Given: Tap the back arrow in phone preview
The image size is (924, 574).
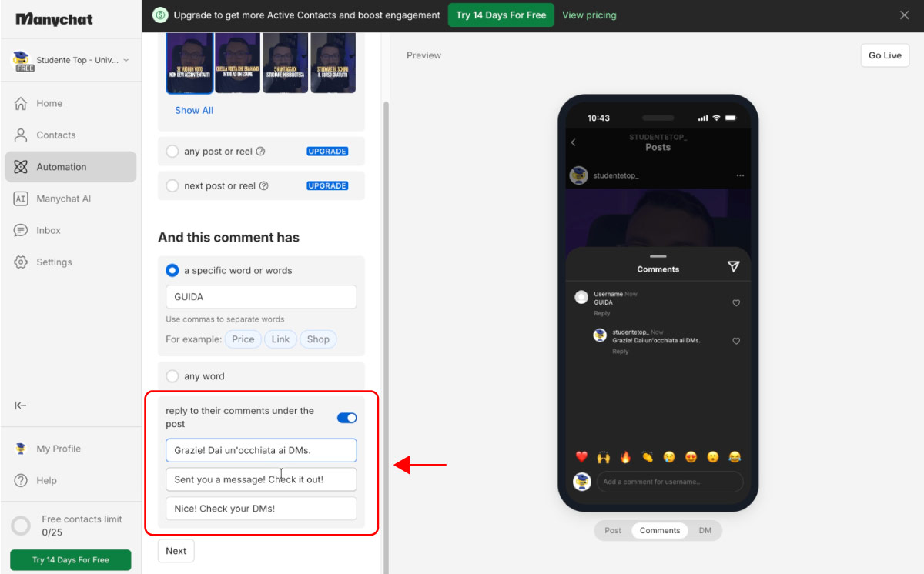Looking at the screenshot, I should tap(573, 142).
